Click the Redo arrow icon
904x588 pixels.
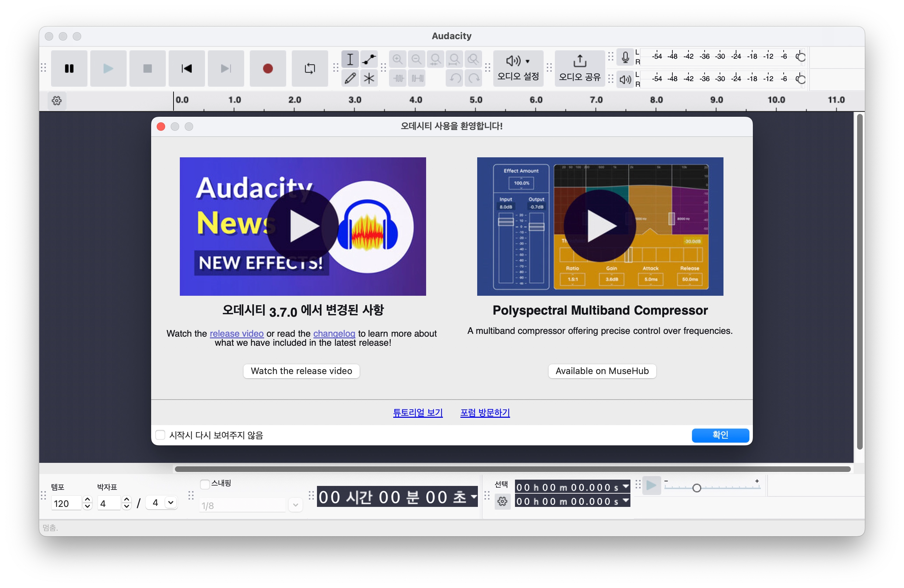pyautogui.click(x=474, y=78)
